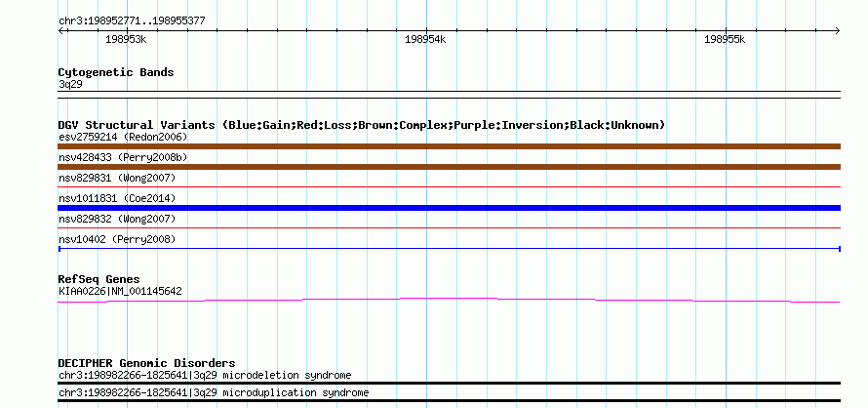Click the red line under nsv829831
Viewport: 868px width, 408px height.
coord(449,186)
